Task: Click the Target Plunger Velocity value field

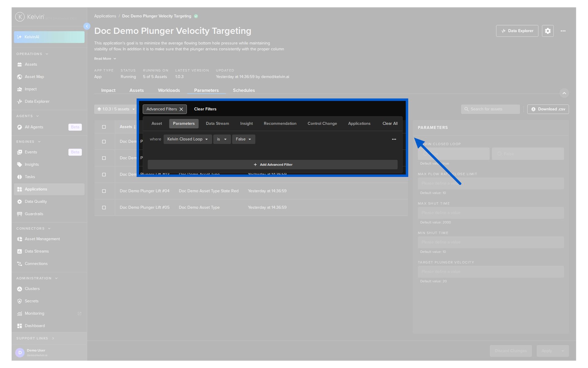Action: [x=491, y=272]
